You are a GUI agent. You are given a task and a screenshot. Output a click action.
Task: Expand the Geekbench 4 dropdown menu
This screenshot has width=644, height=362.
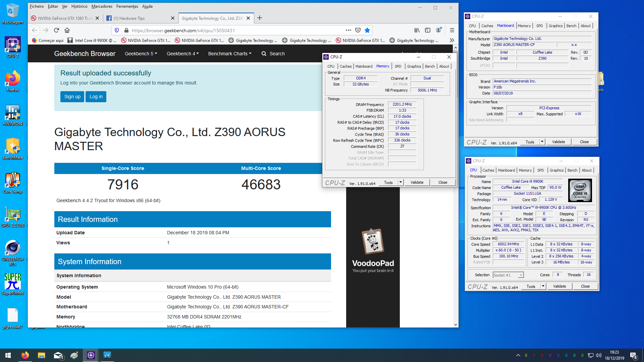point(183,54)
